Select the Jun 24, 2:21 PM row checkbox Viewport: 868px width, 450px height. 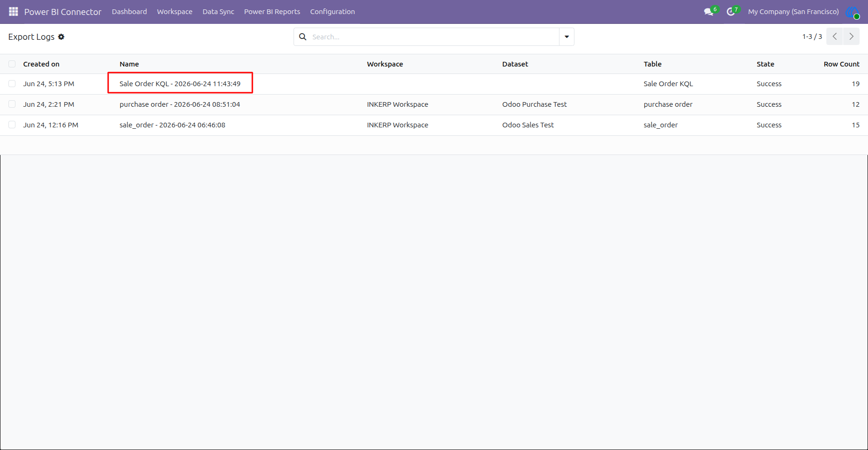(12, 104)
